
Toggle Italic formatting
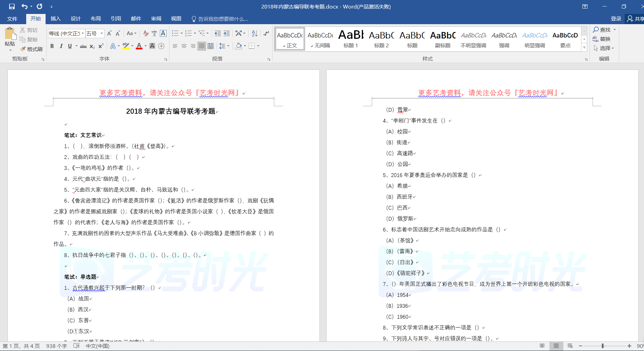(61, 46)
